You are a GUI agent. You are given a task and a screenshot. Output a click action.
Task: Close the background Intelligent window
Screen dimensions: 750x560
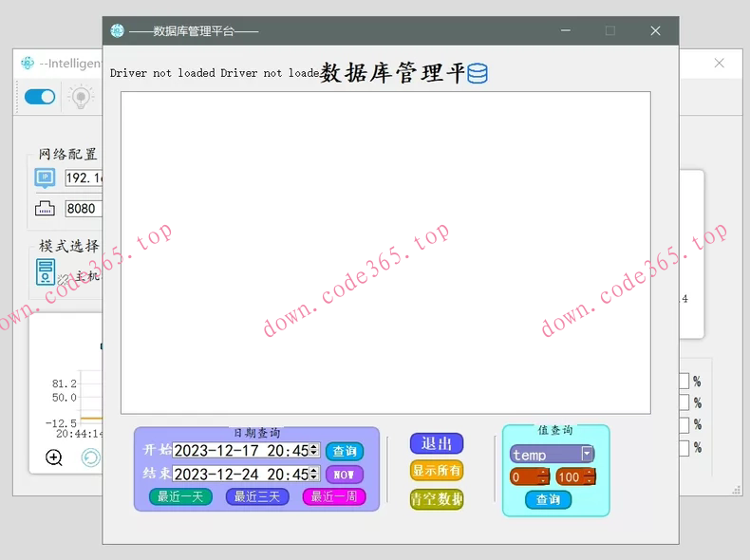point(719,64)
